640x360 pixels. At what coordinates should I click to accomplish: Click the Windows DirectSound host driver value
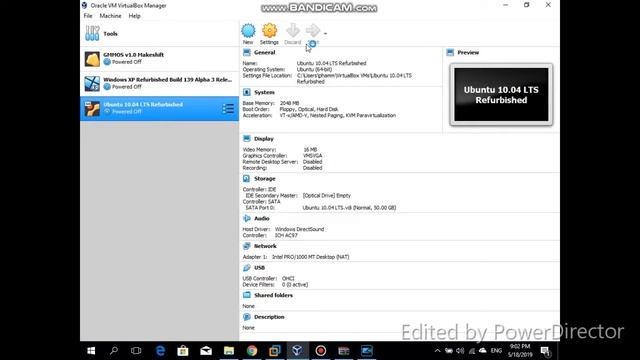[300, 229]
